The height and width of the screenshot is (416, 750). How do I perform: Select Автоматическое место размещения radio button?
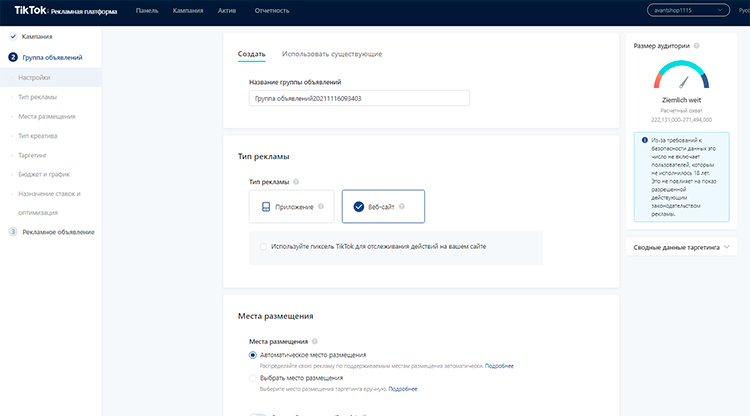click(x=252, y=355)
